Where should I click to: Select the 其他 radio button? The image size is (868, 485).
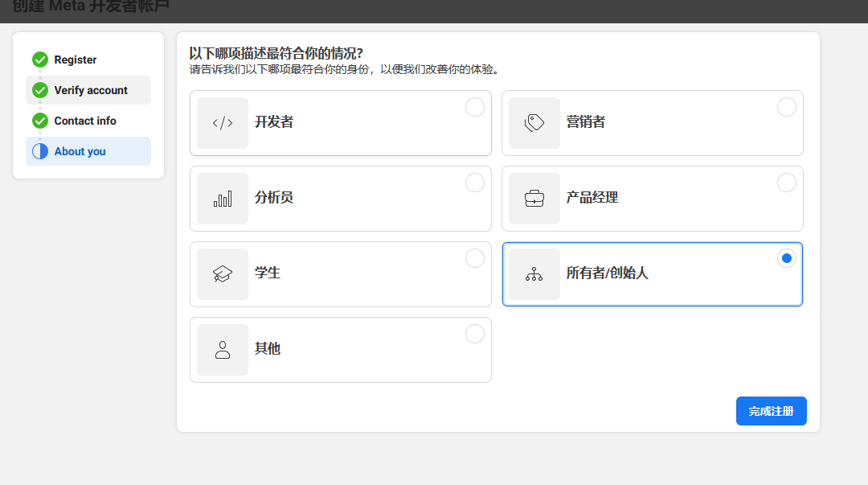pyautogui.click(x=474, y=334)
